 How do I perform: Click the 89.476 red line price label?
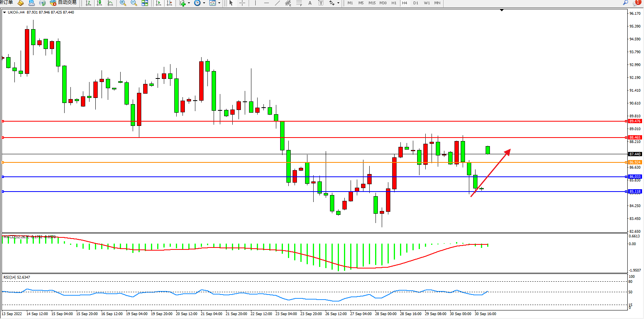pos(635,121)
